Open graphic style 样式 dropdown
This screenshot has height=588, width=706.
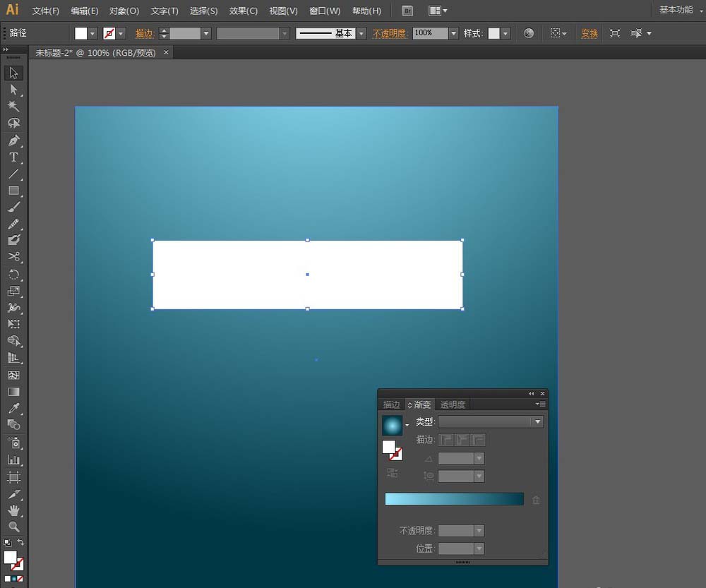(505, 33)
